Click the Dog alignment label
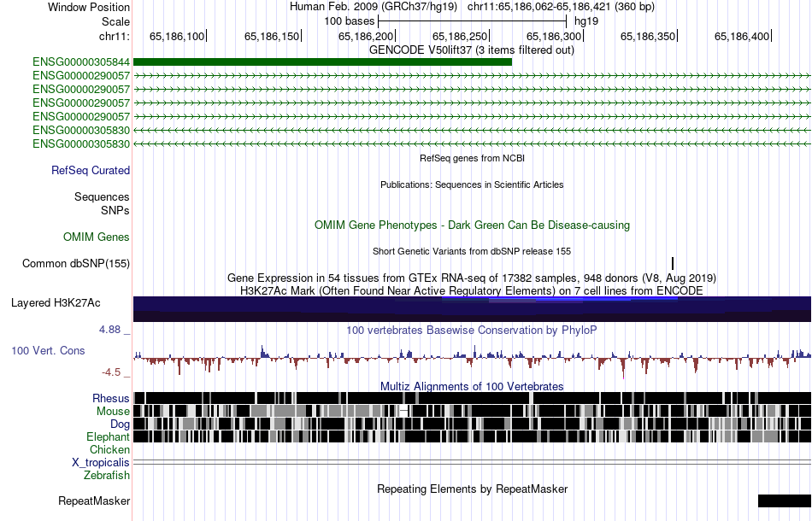This screenshot has height=521, width=812. pyautogui.click(x=121, y=424)
